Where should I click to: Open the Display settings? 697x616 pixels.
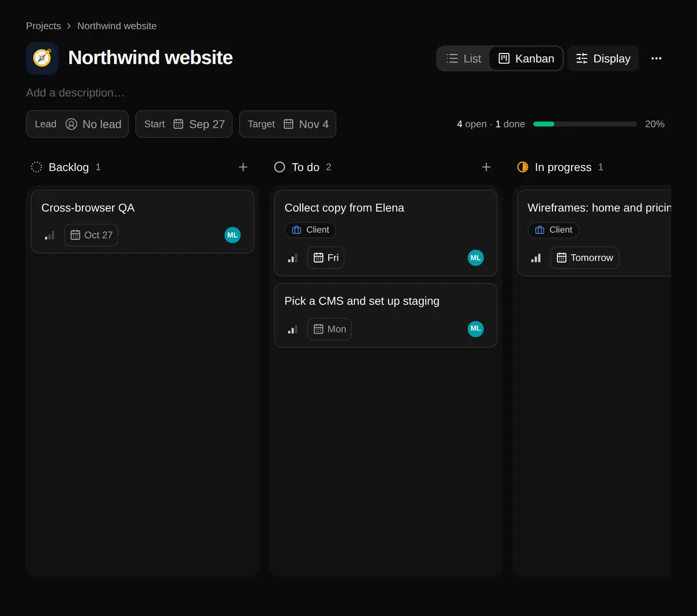(603, 59)
